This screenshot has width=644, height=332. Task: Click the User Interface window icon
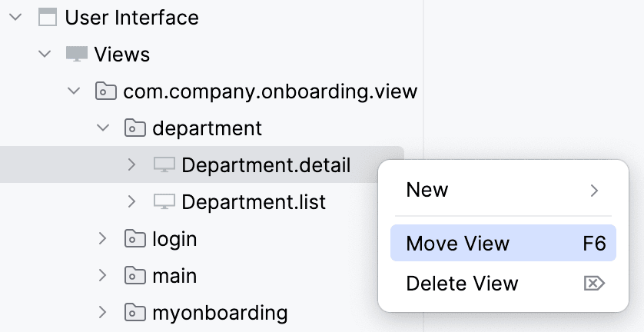click(48, 17)
